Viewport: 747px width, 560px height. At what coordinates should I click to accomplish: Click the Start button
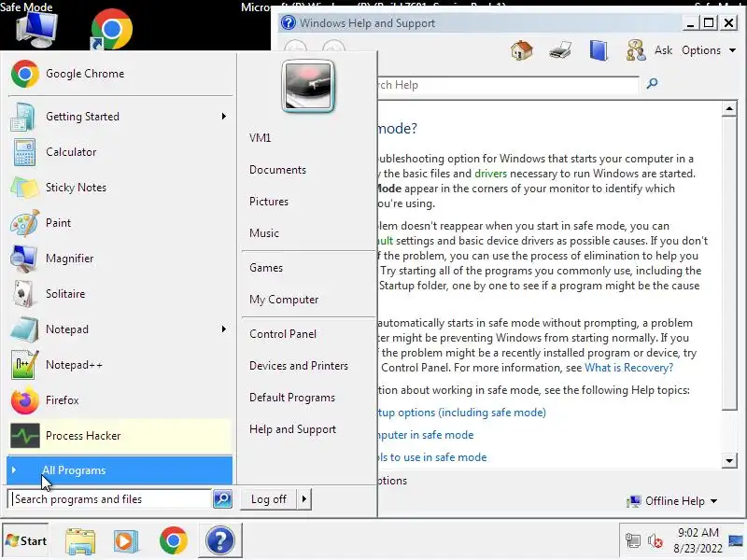[x=26, y=541]
